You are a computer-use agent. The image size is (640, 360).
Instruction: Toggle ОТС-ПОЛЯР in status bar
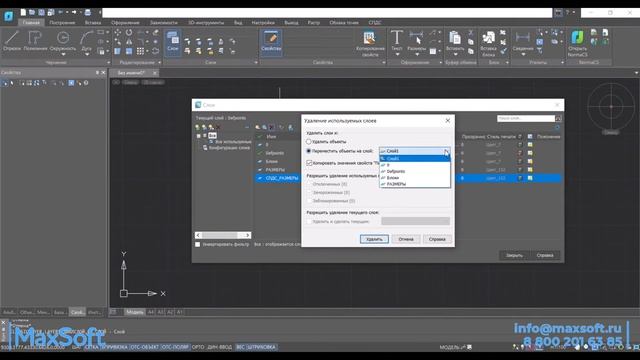click(x=175, y=347)
